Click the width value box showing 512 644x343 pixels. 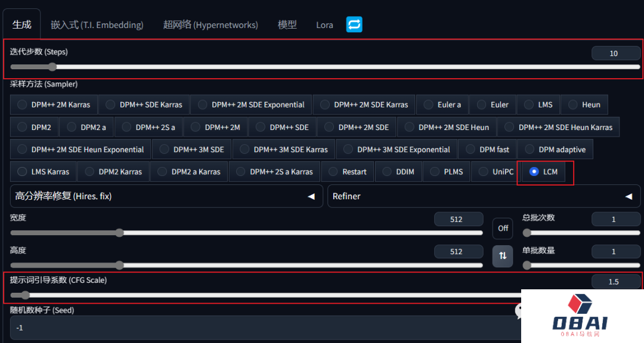point(456,220)
